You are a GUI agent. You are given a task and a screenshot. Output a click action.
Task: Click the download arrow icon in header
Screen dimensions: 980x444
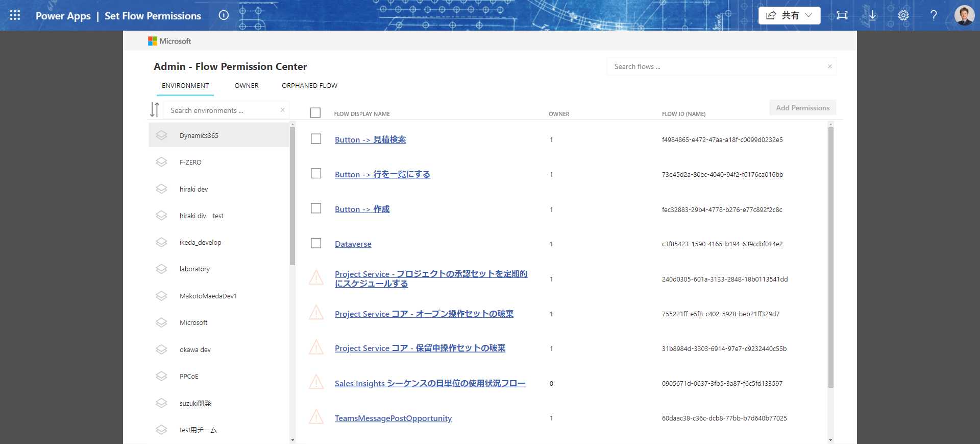click(873, 15)
